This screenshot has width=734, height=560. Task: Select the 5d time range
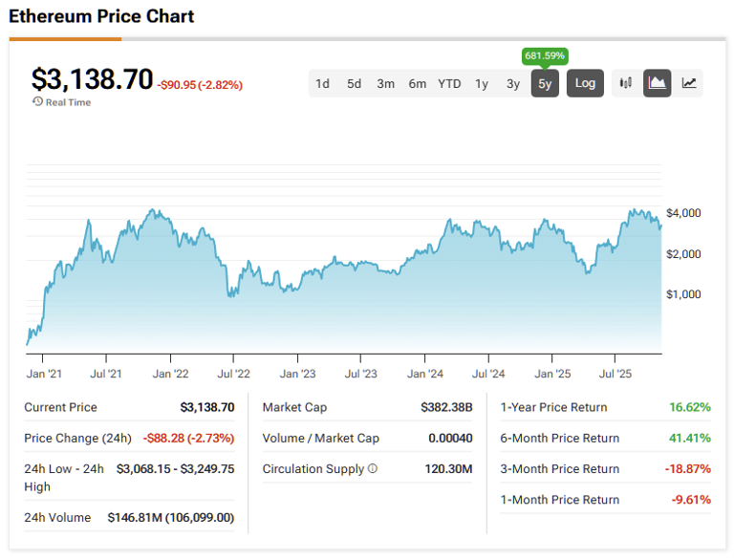pos(354,83)
